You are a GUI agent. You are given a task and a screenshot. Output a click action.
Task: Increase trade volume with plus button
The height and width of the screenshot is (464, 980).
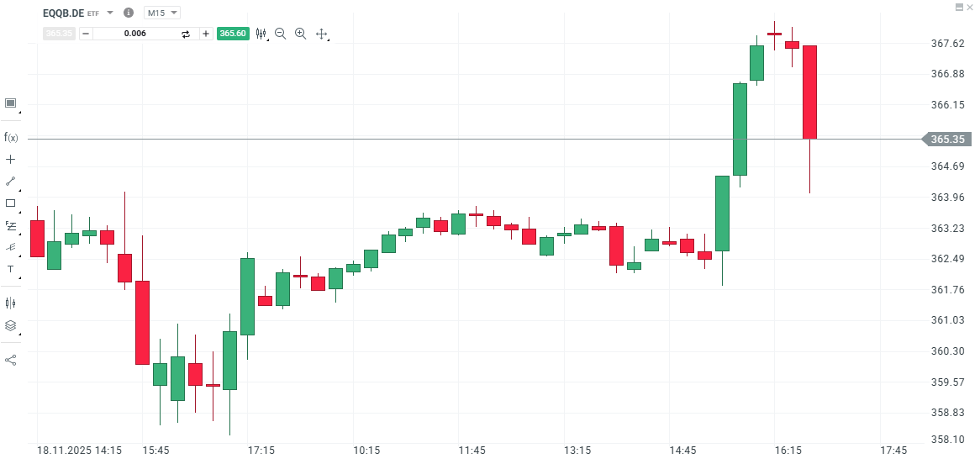click(x=206, y=34)
